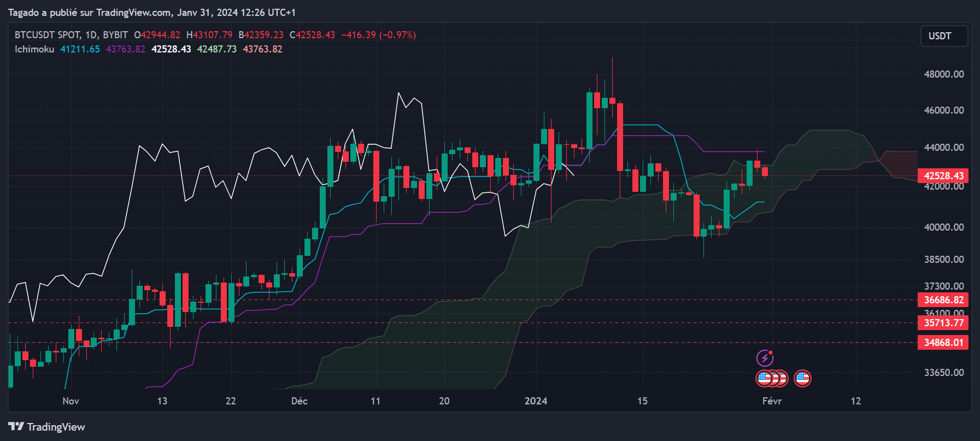Click the high value H43107.79

point(209,35)
